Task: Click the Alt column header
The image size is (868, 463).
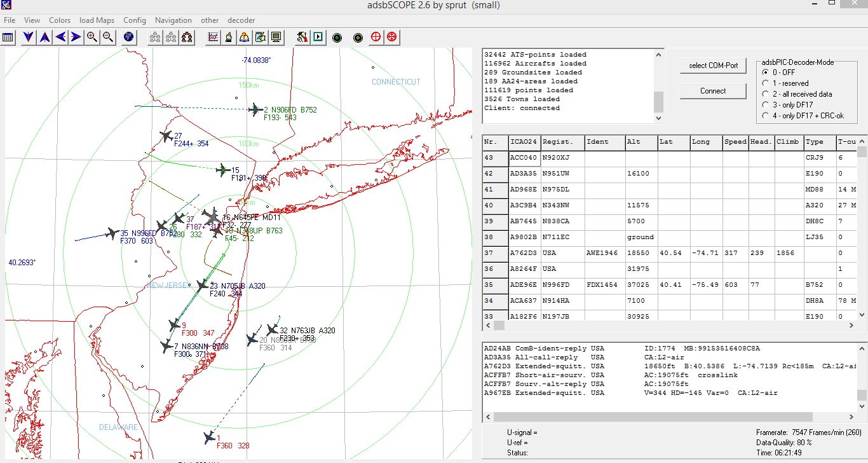Action: (x=641, y=142)
